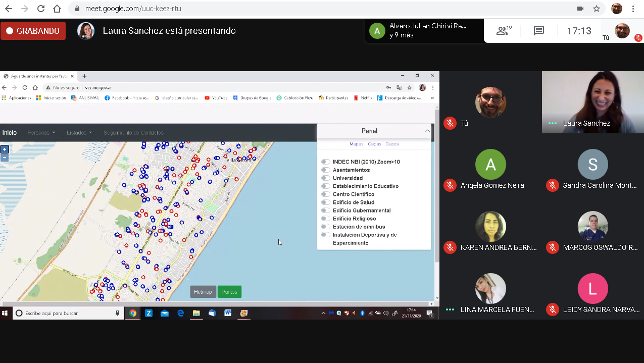The height and width of the screenshot is (363, 644).
Task: Toggle the Asentamientos layer switch
Action: click(326, 170)
